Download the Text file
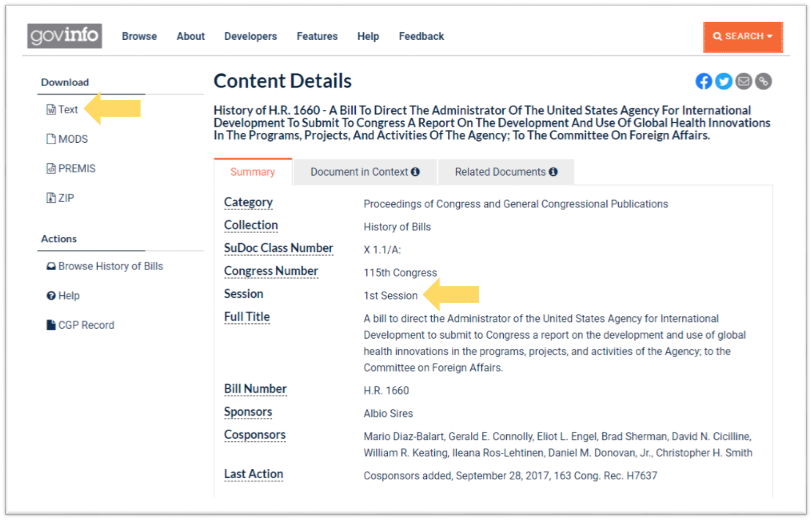Viewport: 812px width, 520px height. point(67,110)
